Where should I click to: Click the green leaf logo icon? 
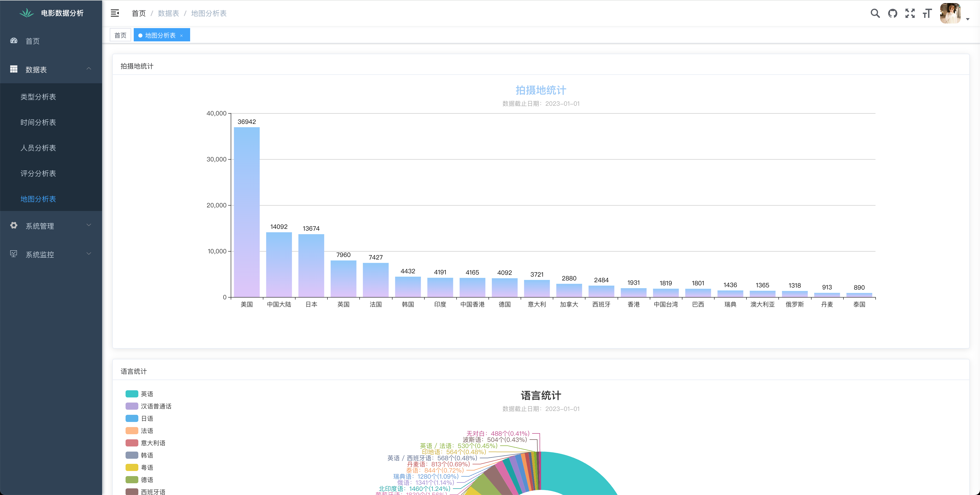click(27, 13)
